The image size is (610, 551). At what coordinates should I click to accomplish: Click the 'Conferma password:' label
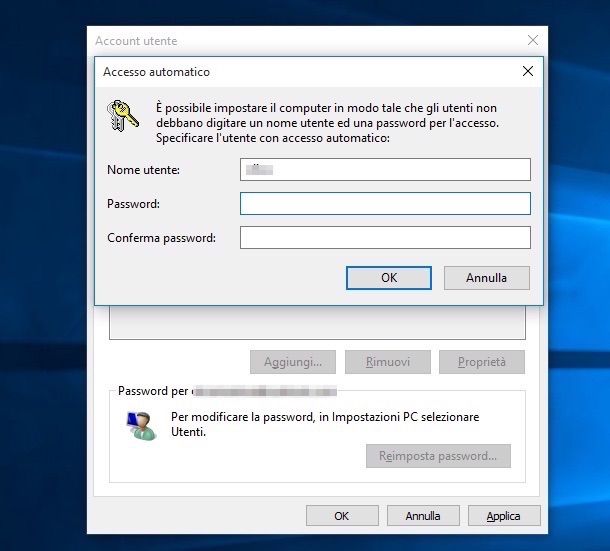[161, 238]
